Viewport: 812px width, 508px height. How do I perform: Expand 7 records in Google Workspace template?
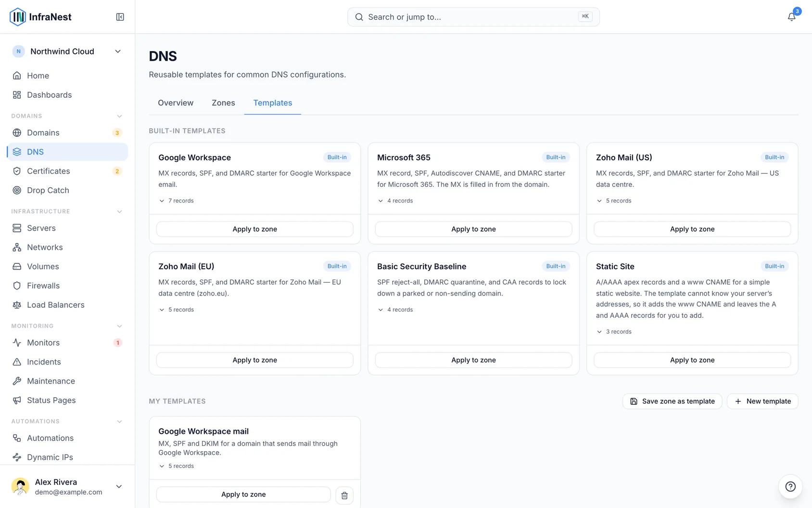click(x=176, y=201)
